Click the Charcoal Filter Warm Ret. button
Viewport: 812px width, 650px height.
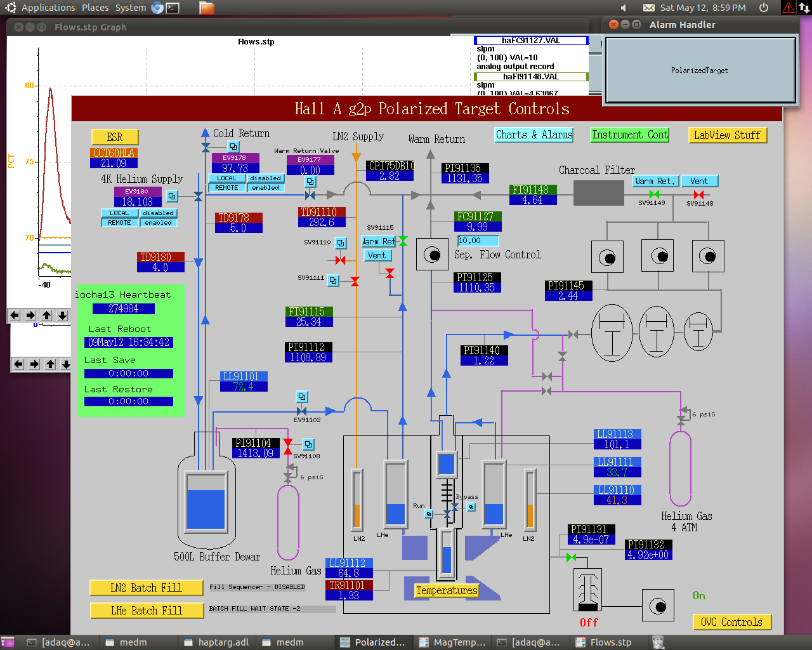(656, 181)
